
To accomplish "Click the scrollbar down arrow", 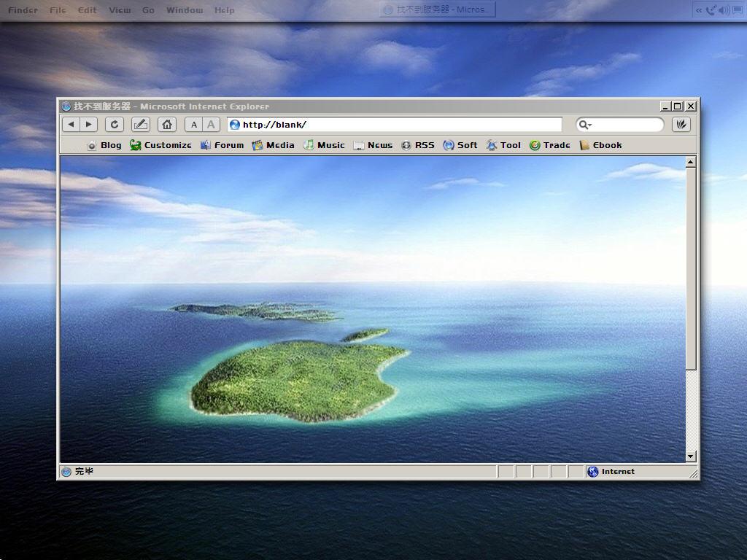I will [690, 456].
